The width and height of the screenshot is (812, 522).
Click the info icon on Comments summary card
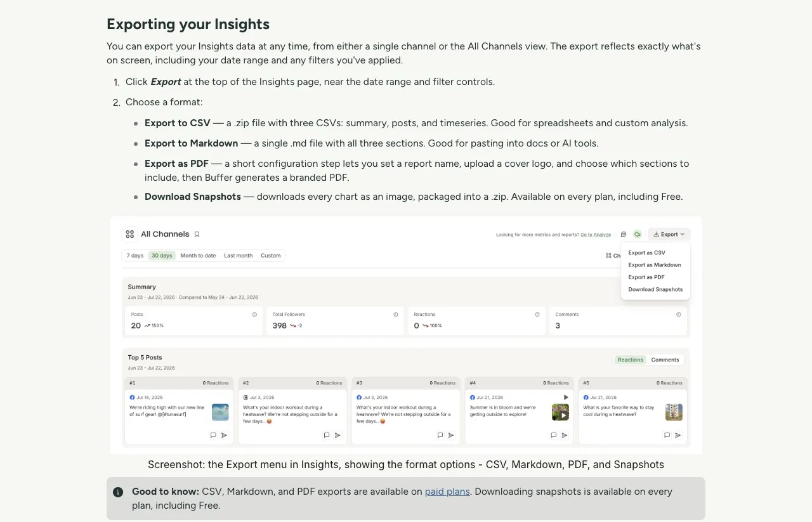click(x=679, y=314)
